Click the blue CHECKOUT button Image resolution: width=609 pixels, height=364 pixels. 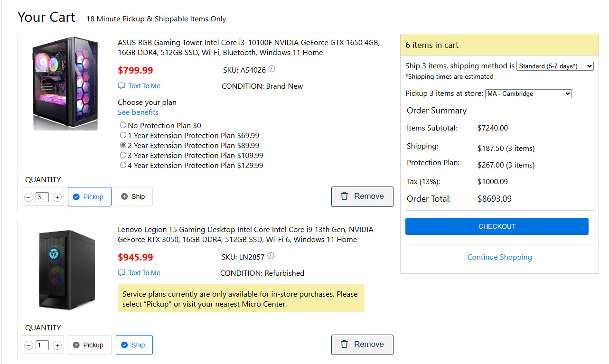click(497, 226)
